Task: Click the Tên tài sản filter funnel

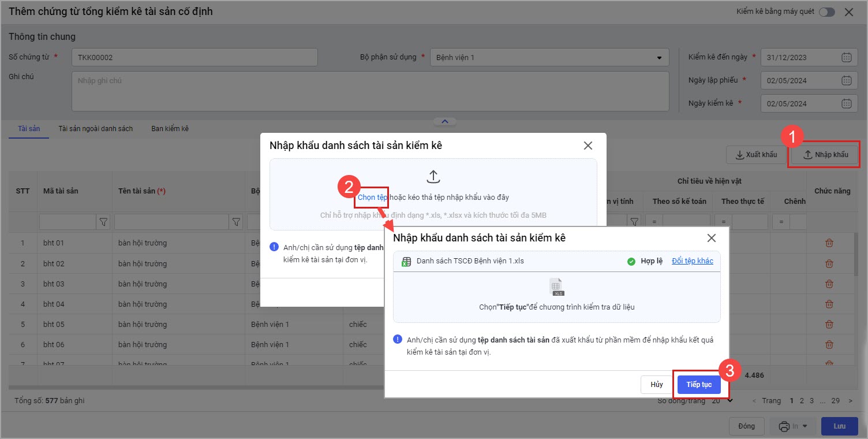Action: [235, 221]
